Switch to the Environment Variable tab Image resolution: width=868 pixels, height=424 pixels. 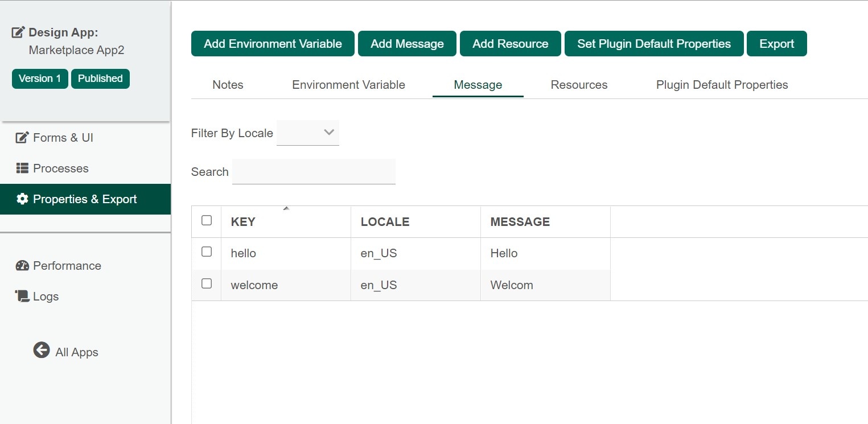pyautogui.click(x=348, y=85)
